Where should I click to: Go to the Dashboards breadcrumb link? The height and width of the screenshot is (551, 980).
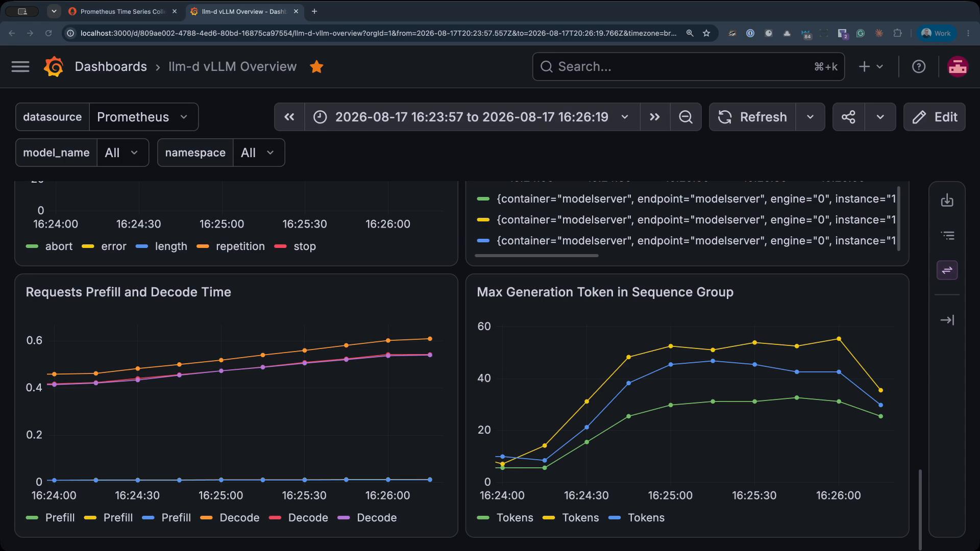[x=111, y=67]
